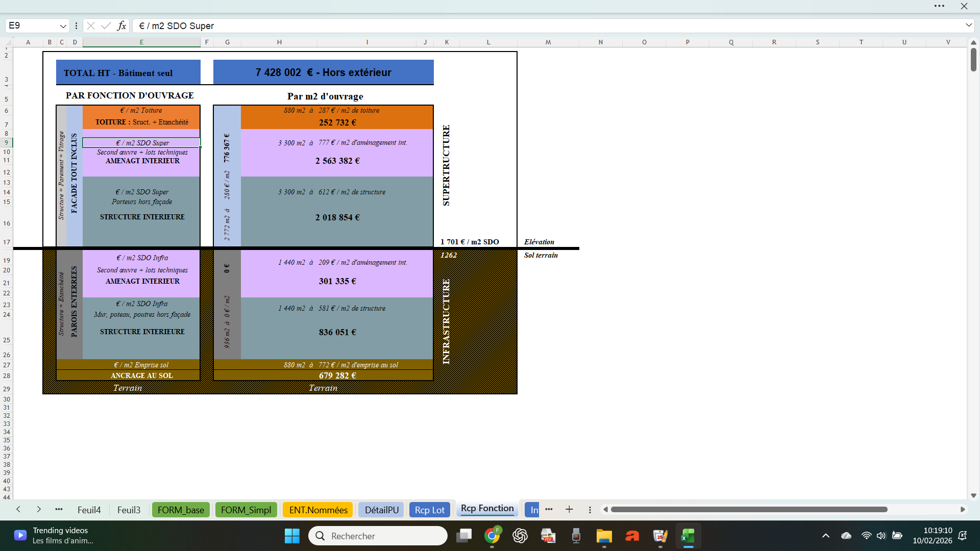The image size is (980, 551).
Task: Show hidden system tray icons chevron
Action: point(825,536)
